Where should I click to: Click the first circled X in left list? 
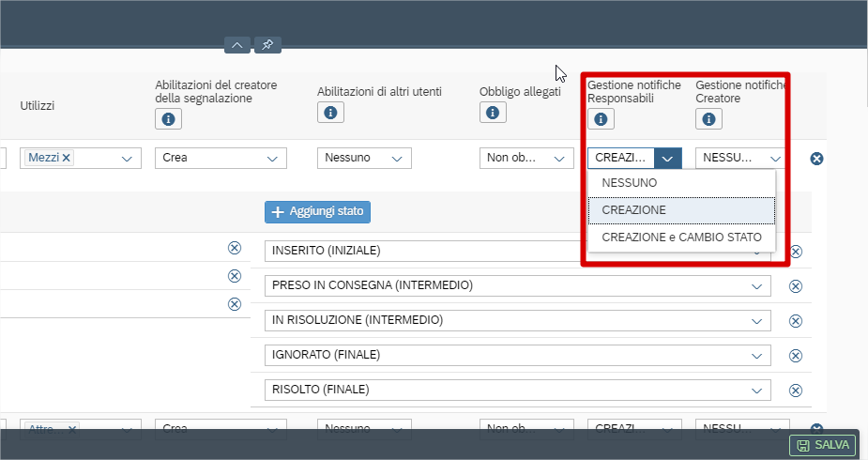[235, 248]
